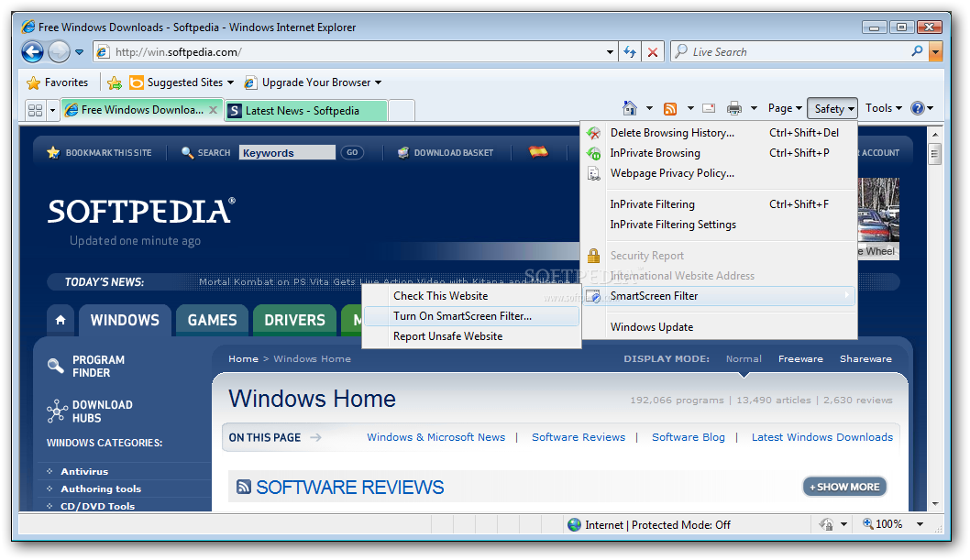Image resolution: width=970 pixels, height=560 pixels.
Task: Click the Live Search input box
Action: coord(792,52)
